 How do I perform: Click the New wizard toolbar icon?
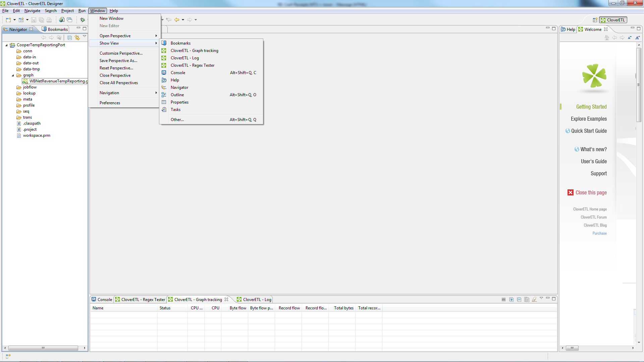(x=8, y=20)
